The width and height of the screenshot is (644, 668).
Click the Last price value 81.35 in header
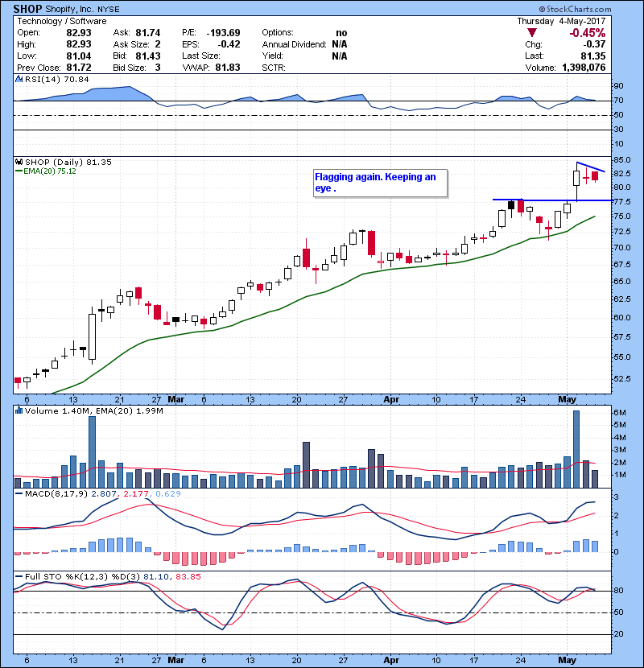tap(592, 56)
